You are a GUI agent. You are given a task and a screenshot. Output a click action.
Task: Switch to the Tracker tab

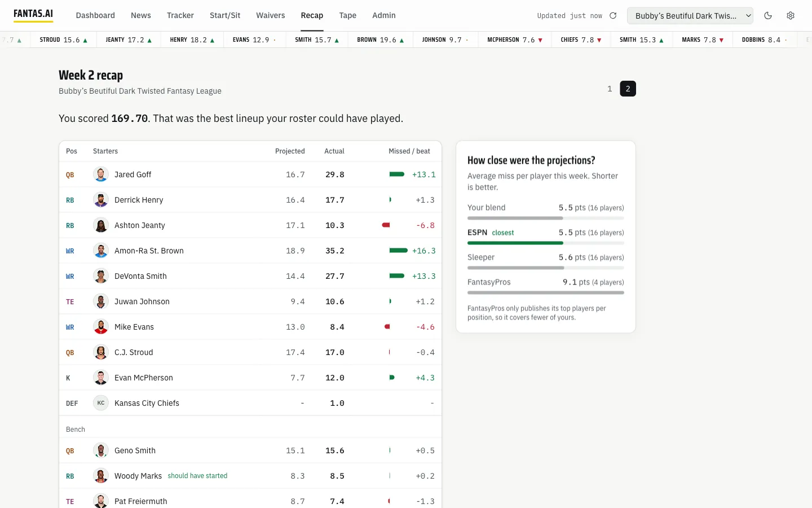[x=180, y=15]
